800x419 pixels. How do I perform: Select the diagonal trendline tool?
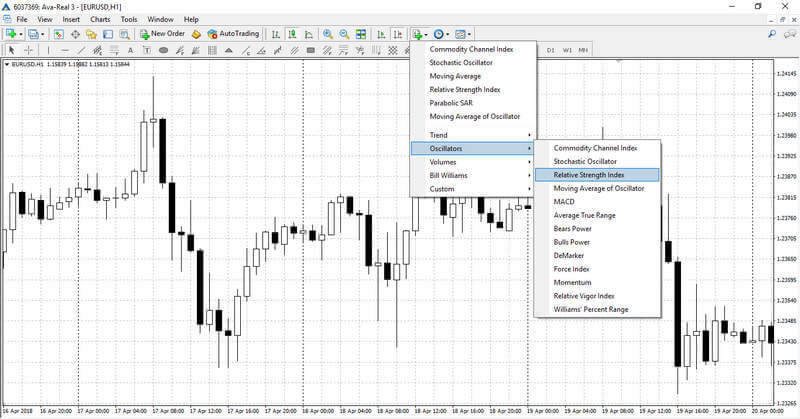pyautogui.click(x=81, y=50)
